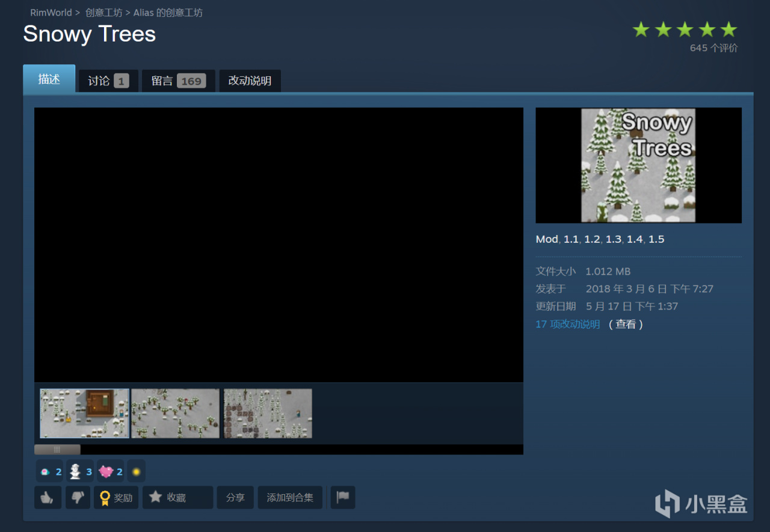Select the white statue bust award
Screen dimensions: 770x532
pyautogui.click(x=79, y=472)
